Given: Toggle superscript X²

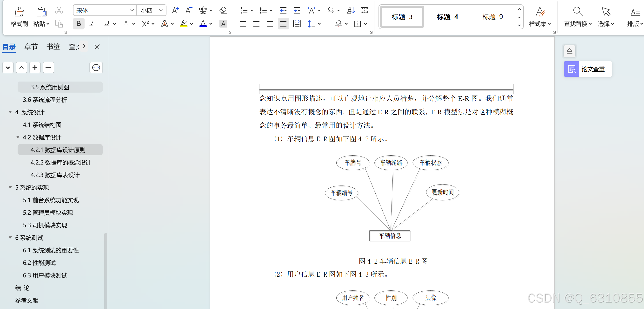Looking at the screenshot, I should [x=146, y=24].
